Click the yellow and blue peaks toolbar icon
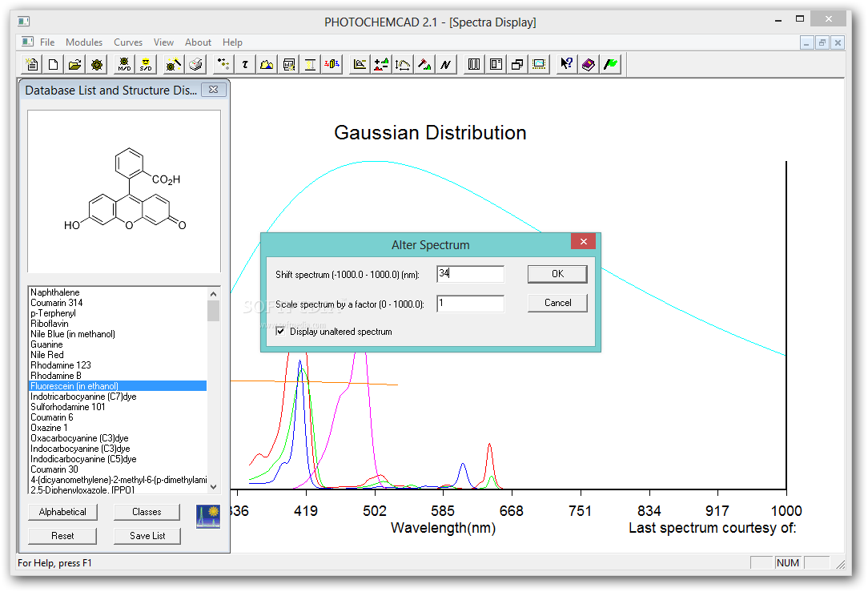The image size is (868, 592). pos(267,64)
